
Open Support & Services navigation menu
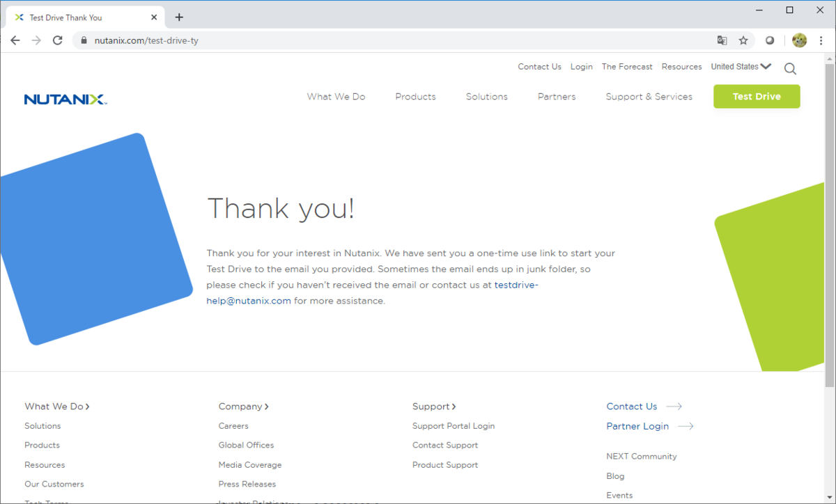(649, 97)
